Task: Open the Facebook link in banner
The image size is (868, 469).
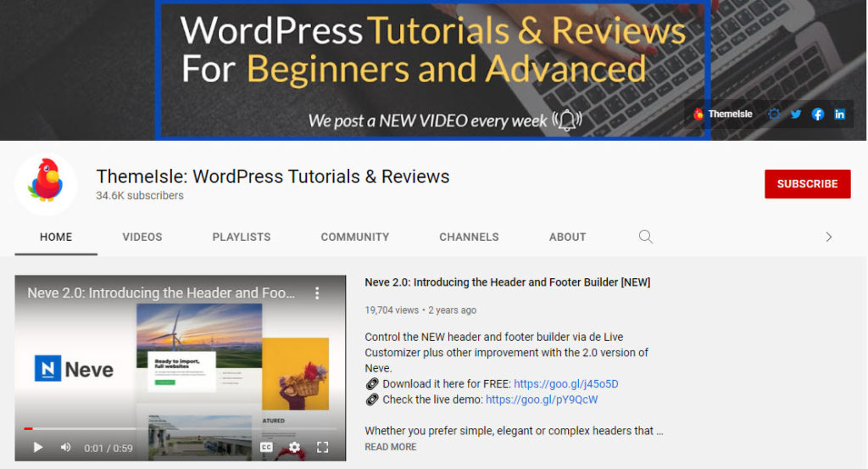Action: tap(818, 114)
